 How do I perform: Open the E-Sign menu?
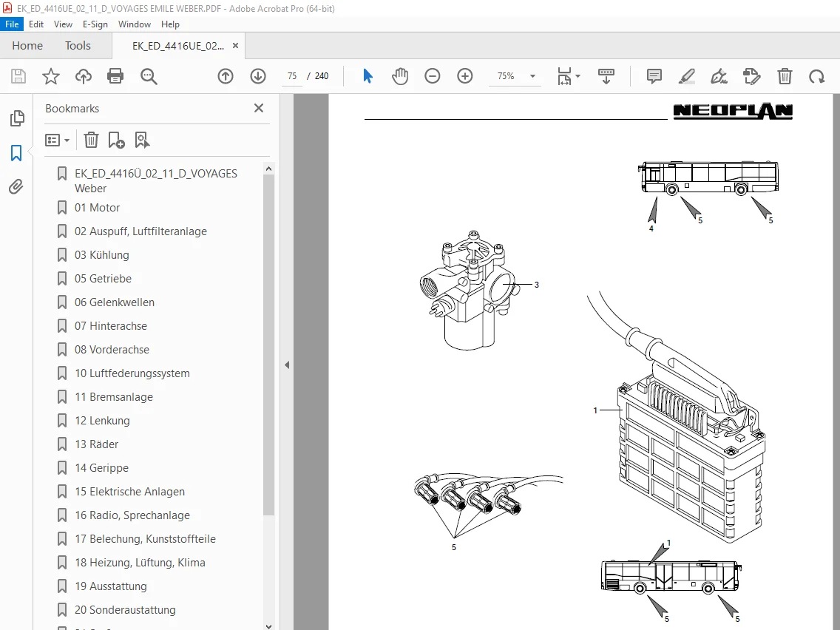point(95,24)
